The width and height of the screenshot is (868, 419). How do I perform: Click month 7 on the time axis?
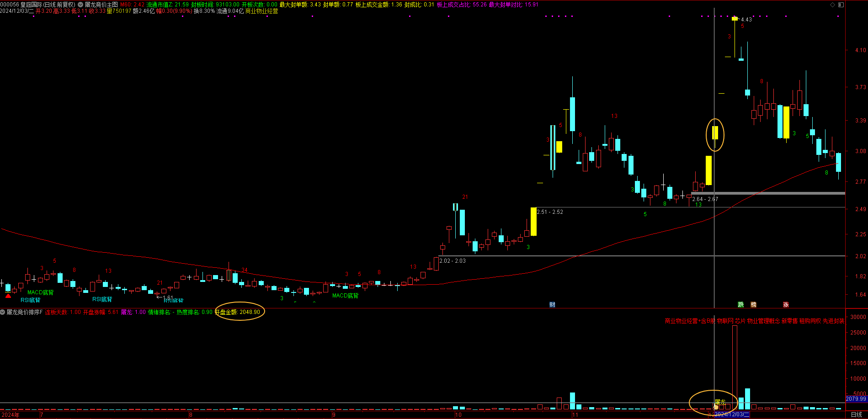tap(42, 415)
